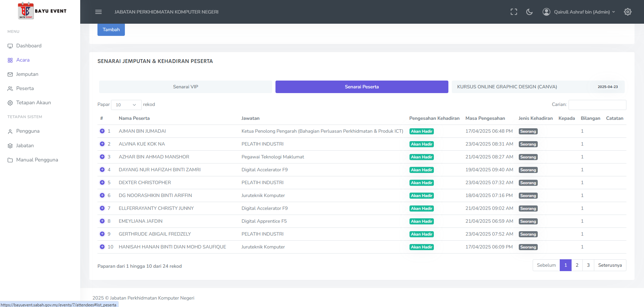644x307 pixels.
Task: Open Manual Pengguna in sidebar
Action: [x=37, y=160]
